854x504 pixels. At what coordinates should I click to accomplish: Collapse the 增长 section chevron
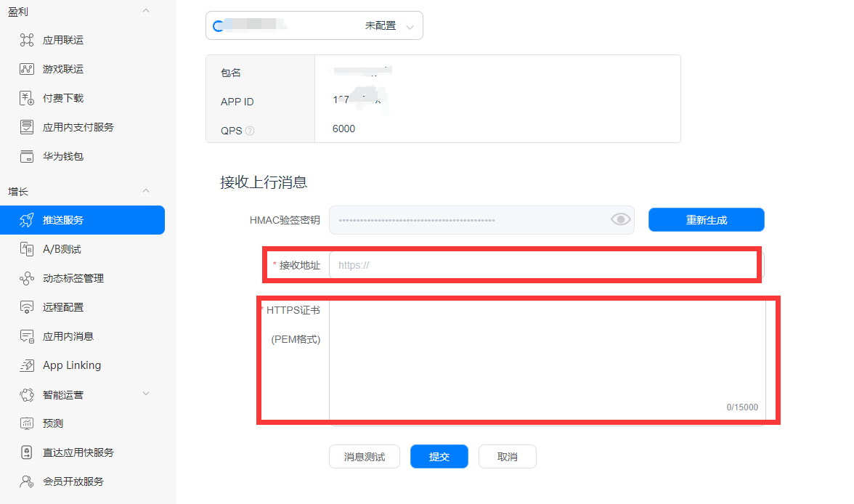146,191
